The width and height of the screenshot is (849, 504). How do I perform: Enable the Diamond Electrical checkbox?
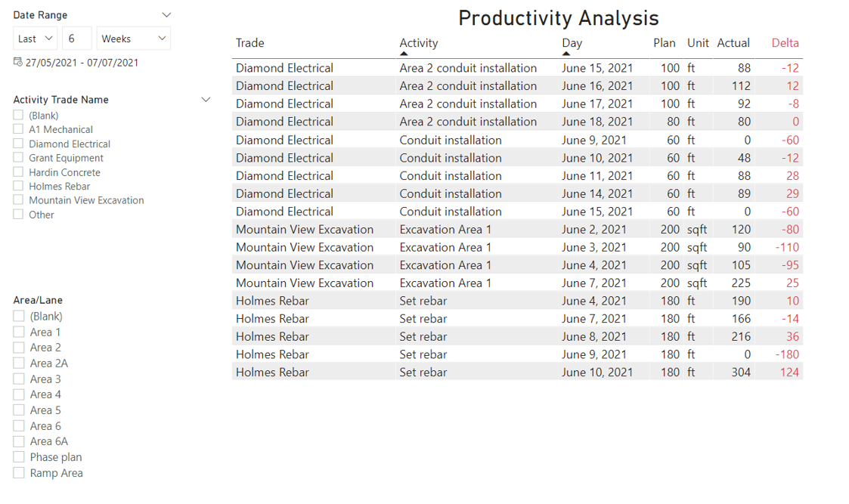(x=17, y=144)
